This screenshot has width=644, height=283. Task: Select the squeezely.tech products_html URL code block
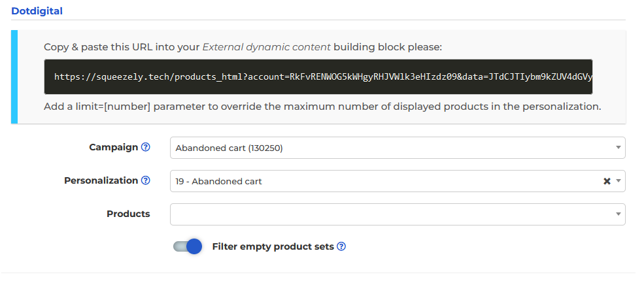point(318,77)
